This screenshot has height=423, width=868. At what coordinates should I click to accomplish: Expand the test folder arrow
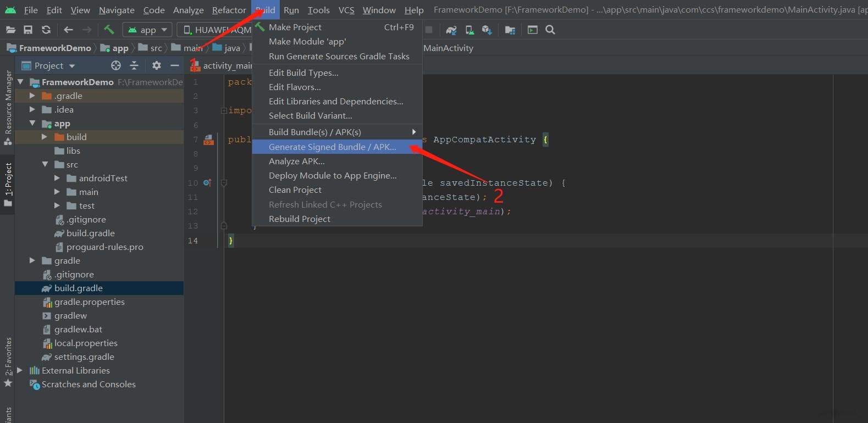pyautogui.click(x=57, y=205)
